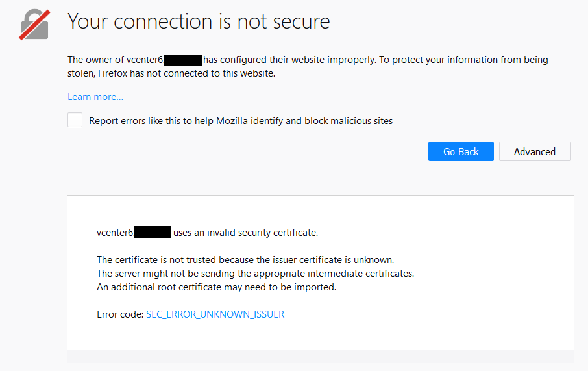Click 'has configured their website improperly' text
The height and width of the screenshot is (371, 588).
[x=289, y=60]
